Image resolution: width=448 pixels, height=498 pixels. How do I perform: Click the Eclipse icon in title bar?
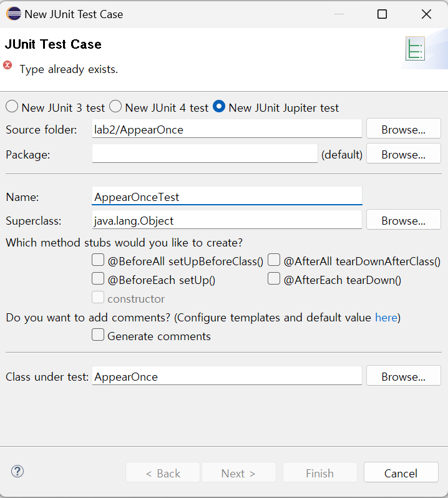[x=14, y=14]
